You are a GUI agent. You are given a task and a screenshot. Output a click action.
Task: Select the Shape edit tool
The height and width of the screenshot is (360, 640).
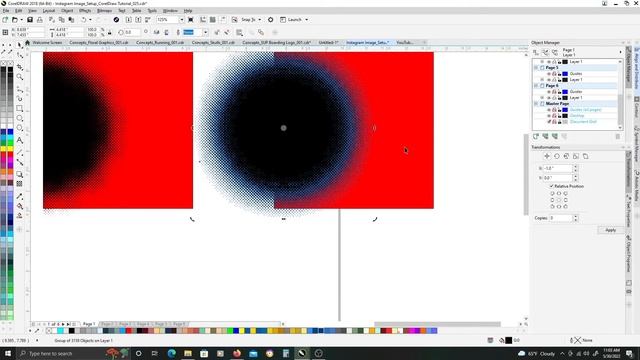point(20,55)
